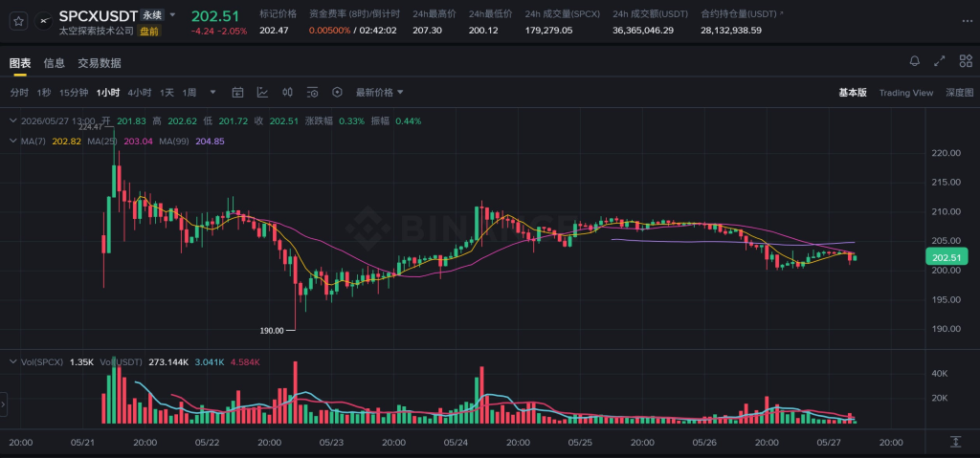Click the hexagon chart settings icon
The width and height of the screenshot is (980, 458).
(338, 93)
